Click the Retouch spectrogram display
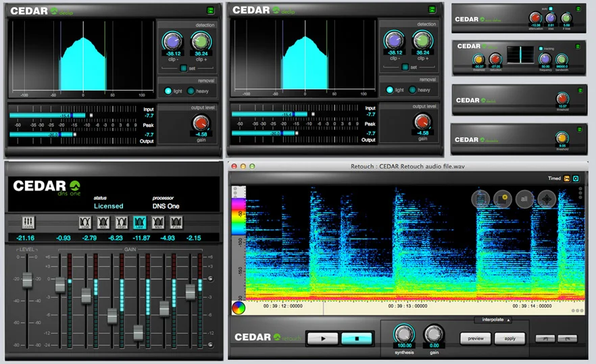The height and width of the screenshot is (364, 596). point(415,243)
